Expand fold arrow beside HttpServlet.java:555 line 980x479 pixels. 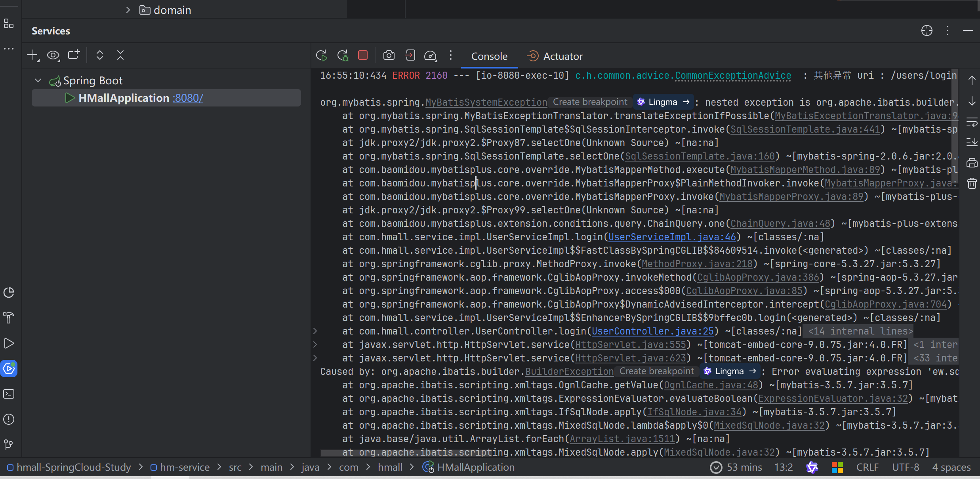[315, 344]
